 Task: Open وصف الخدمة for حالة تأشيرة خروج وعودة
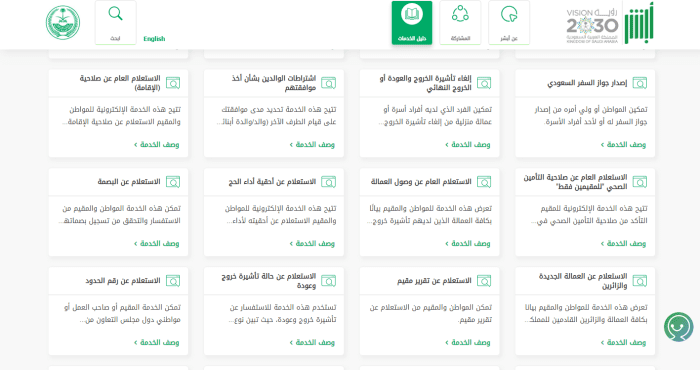(x=312, y=343)
